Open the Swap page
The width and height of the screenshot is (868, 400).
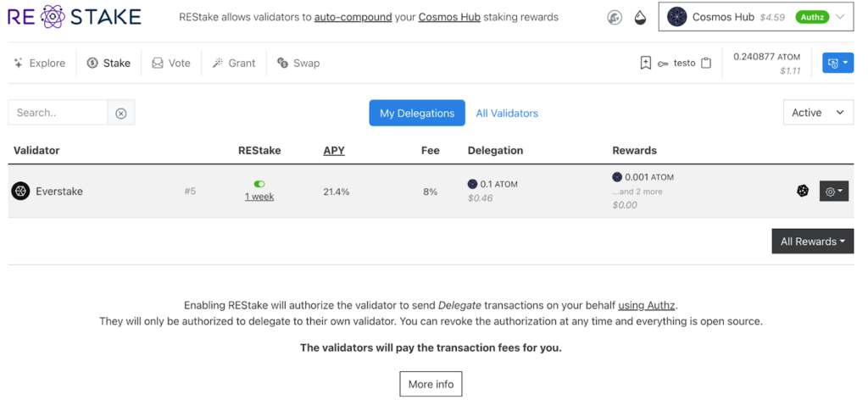pos(298,64)
